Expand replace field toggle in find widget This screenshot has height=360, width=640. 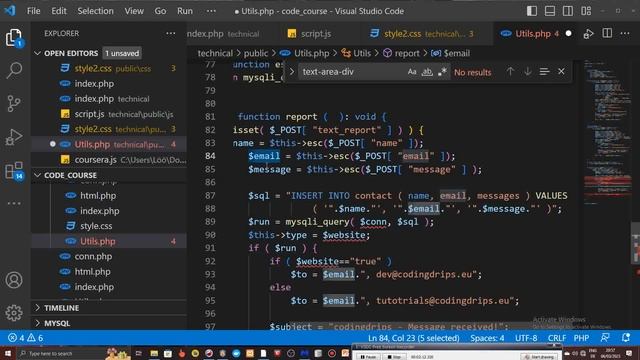click(x=291, y=72)
